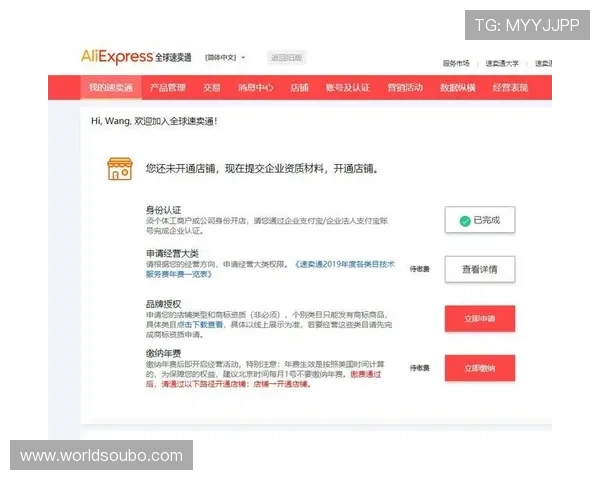Click 立即申请 for brand authorization
Image resolution: width=600 pixels, height=480 pixels.
coord(480,318)
